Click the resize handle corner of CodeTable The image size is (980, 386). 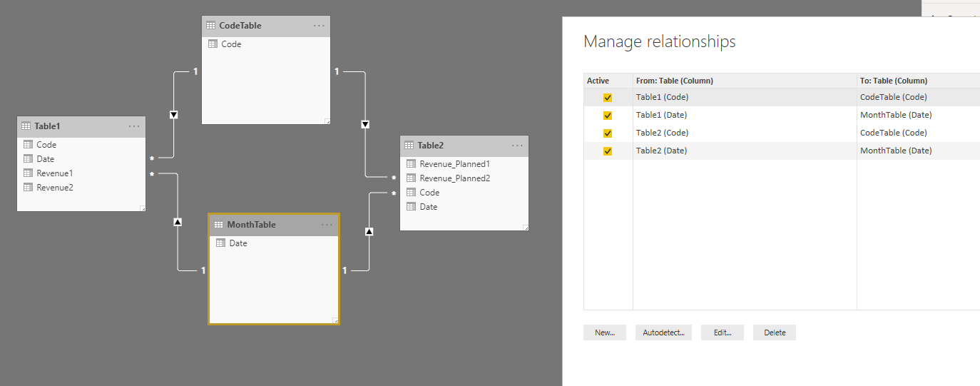click(327, 121)
